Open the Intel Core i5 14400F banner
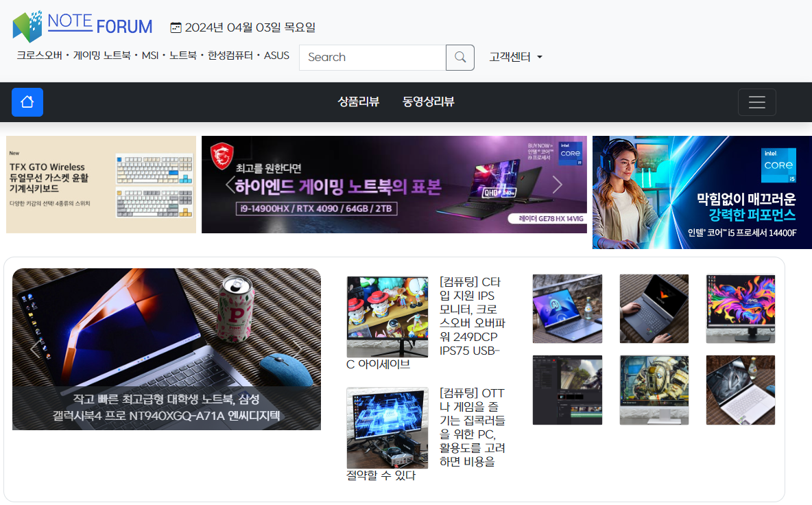Image resolution: width=812 pixels, height=505 pixels. 702,192
